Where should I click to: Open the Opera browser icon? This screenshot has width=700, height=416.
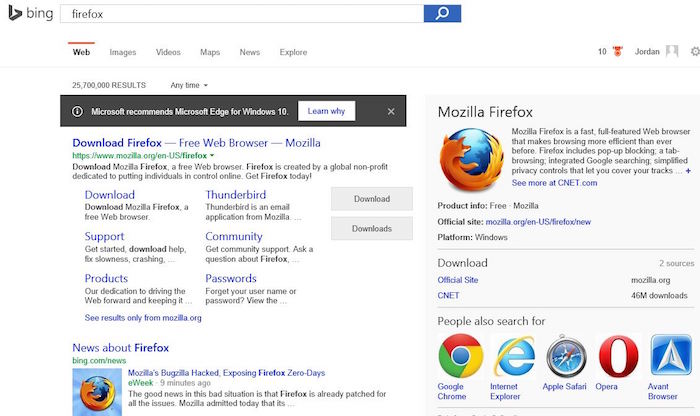[619, 356]
